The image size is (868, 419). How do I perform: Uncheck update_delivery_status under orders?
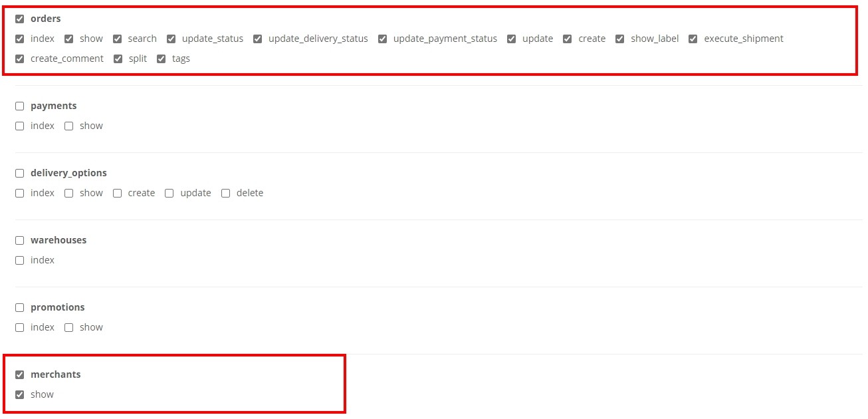pyautogui.click(x=258, y=39)
